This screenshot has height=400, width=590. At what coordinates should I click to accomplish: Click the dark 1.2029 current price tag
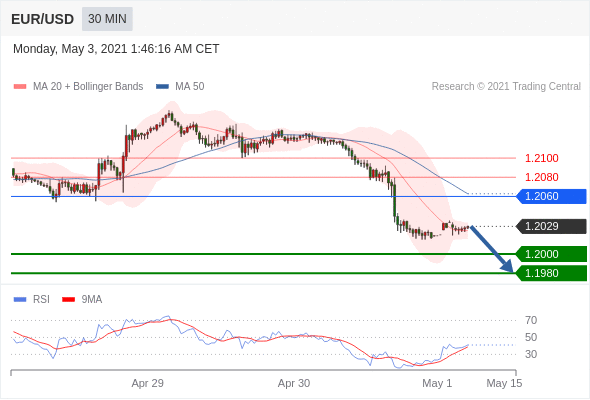click(551, 227)
